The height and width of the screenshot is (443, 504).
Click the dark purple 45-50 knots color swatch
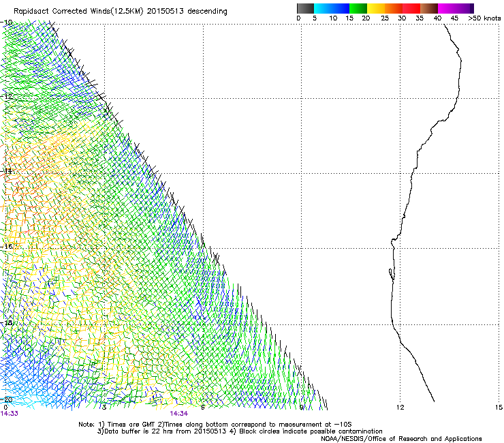pos(464,8)
